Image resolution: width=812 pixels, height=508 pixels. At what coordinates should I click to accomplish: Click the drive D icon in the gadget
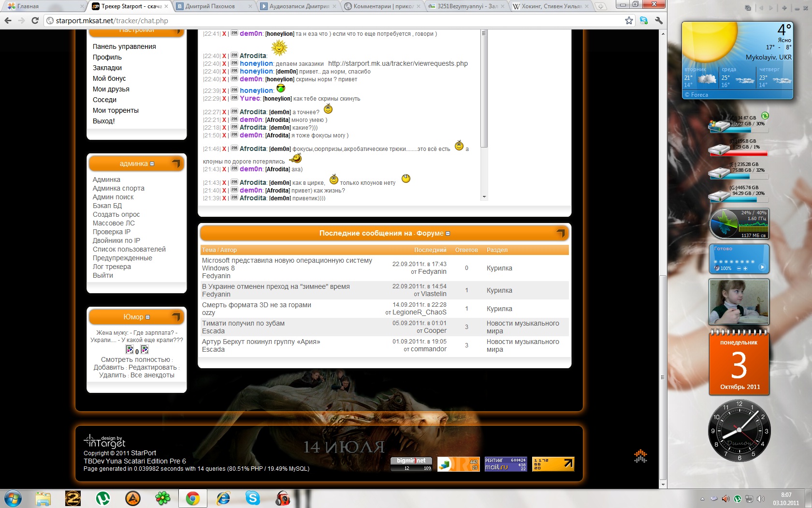719,149
